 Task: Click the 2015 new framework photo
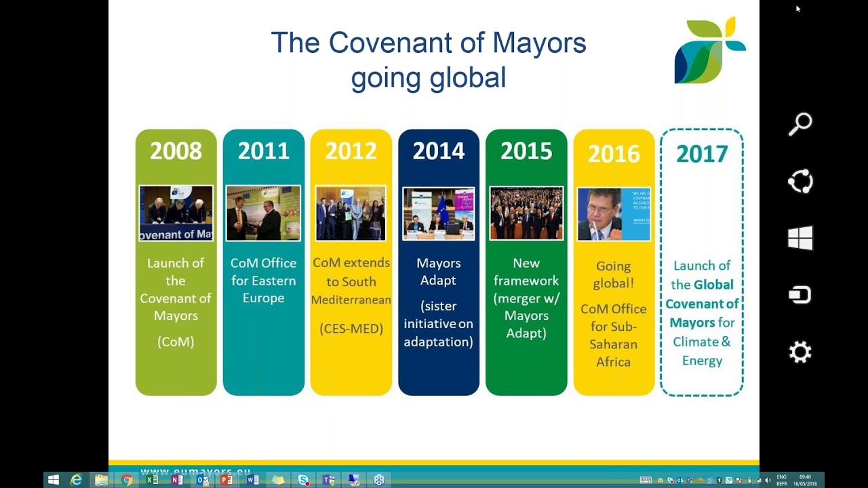[x=526, y=213]
